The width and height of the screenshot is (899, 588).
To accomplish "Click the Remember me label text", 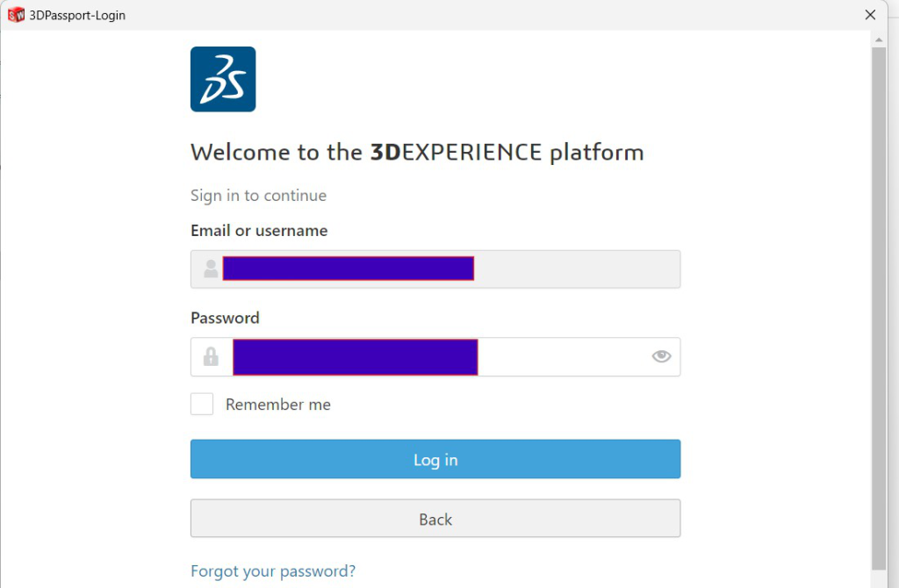I will pyautogui.click(x=278, y=405).
